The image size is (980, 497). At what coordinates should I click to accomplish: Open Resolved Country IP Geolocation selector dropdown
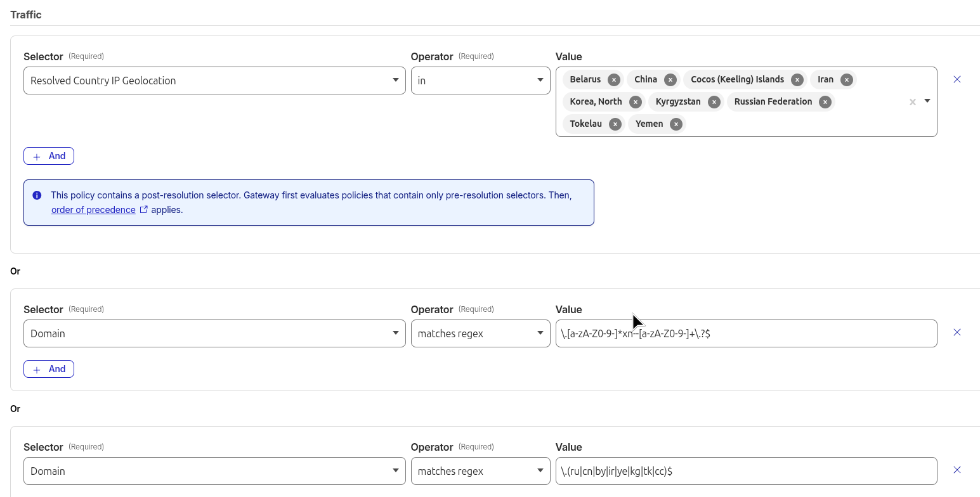pos(214,81)
